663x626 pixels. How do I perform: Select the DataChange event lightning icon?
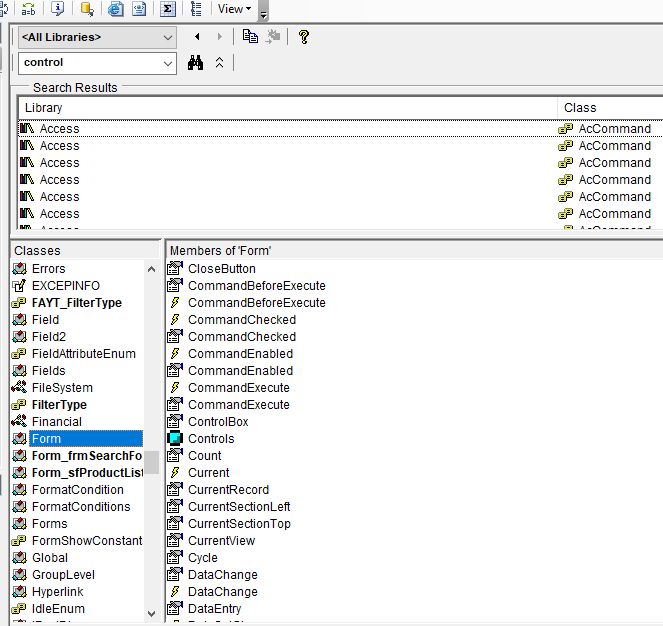tap(175, 592)
